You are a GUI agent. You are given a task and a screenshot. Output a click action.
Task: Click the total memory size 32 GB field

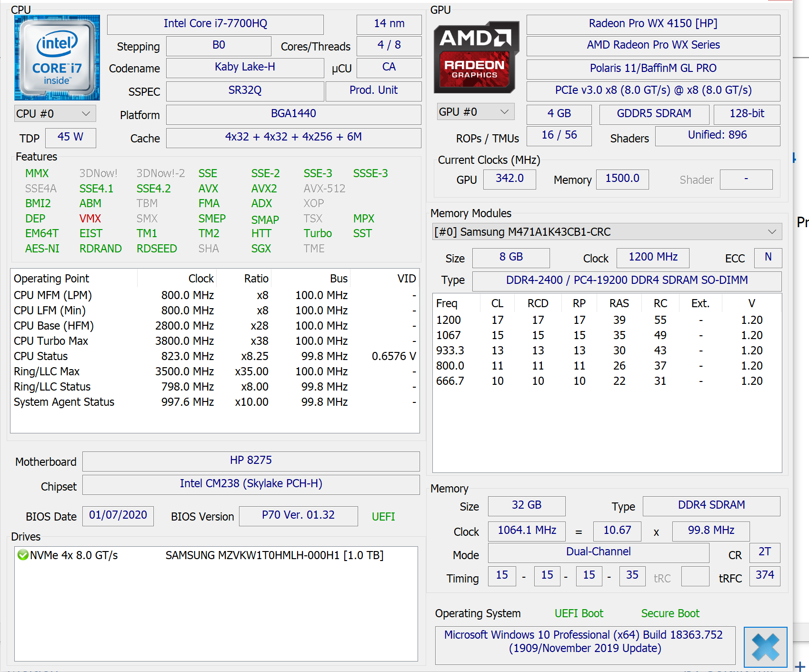[x=527, y=505]
